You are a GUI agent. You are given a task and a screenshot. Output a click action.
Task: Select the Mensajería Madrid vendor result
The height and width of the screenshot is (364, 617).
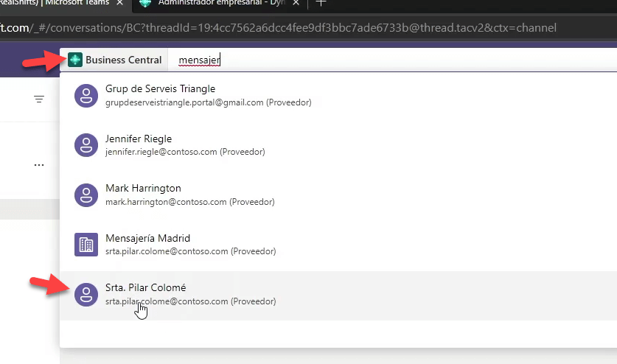pyautogui.click(x=190, y=245)
